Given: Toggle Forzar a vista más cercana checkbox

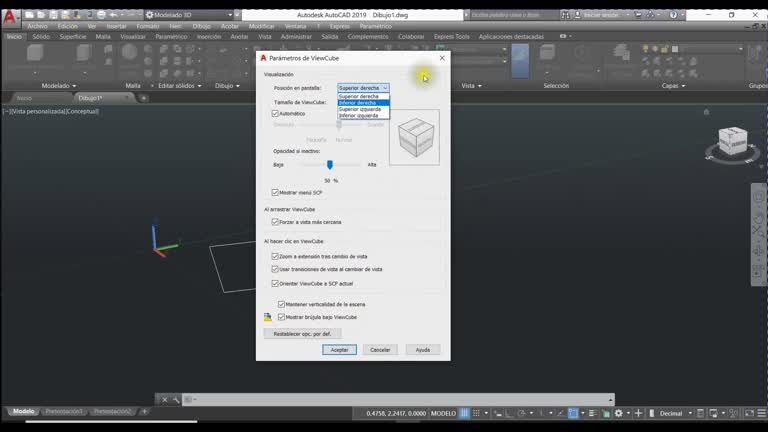Looking at the screenshot, I should click(275, 222).
